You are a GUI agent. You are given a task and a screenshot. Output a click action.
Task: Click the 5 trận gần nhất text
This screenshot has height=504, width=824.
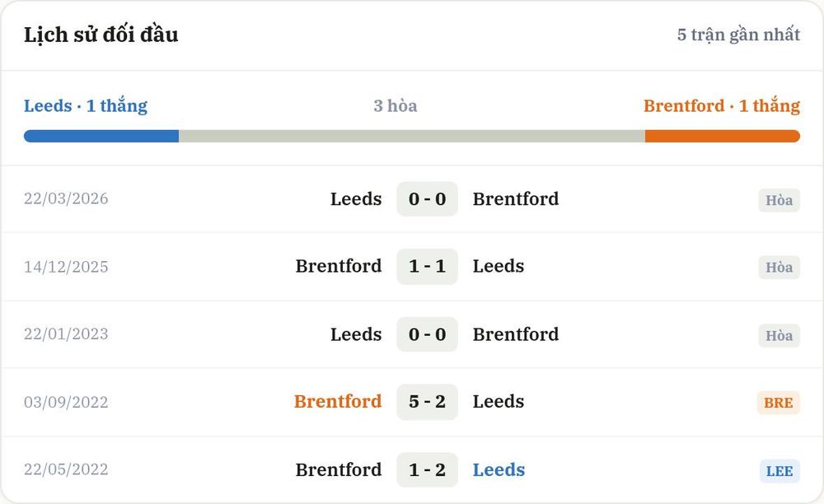click(738, 35)
